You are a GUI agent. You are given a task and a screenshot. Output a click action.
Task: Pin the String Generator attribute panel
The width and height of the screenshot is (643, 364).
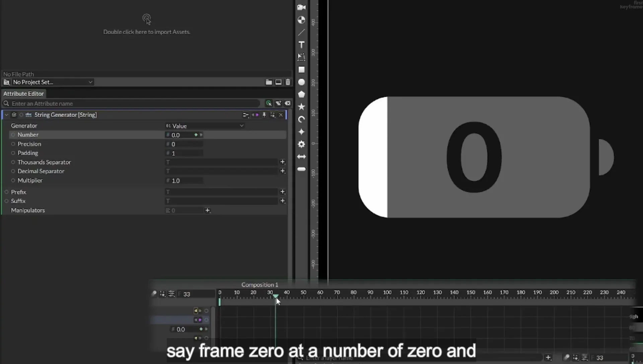pyautogui.click(x=264, y=115)
